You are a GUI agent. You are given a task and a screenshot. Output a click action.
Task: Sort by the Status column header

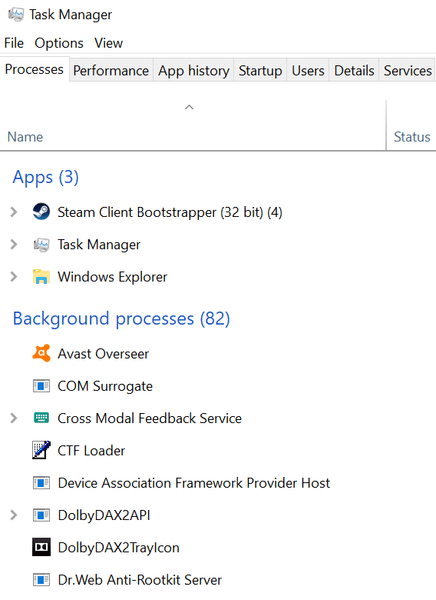[x=412, y=137]
